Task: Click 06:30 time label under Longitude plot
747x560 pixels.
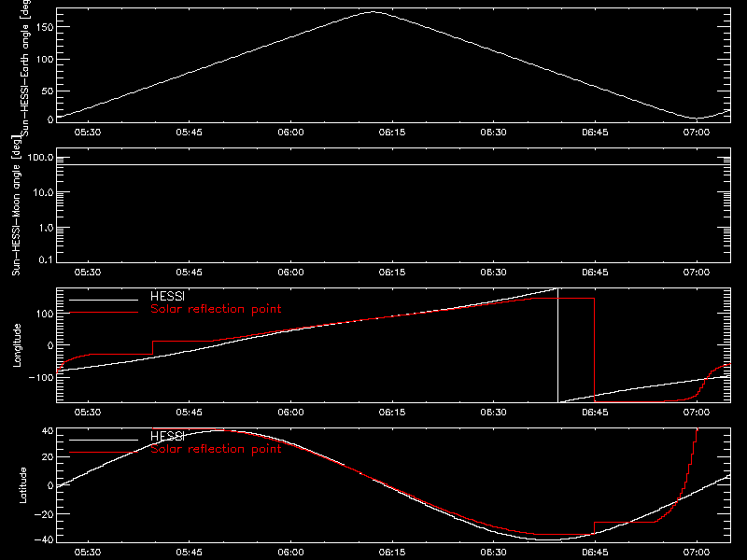Action: click(x=494, y=413)
